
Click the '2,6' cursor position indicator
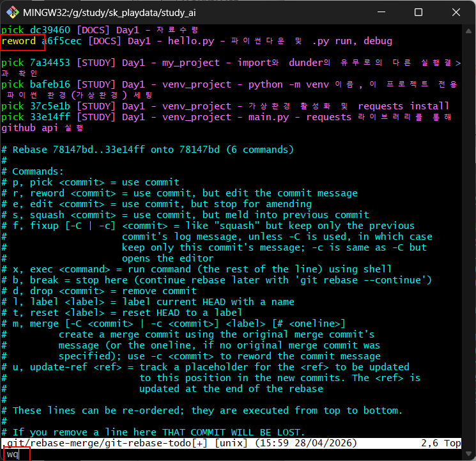(x=429, y=443)
